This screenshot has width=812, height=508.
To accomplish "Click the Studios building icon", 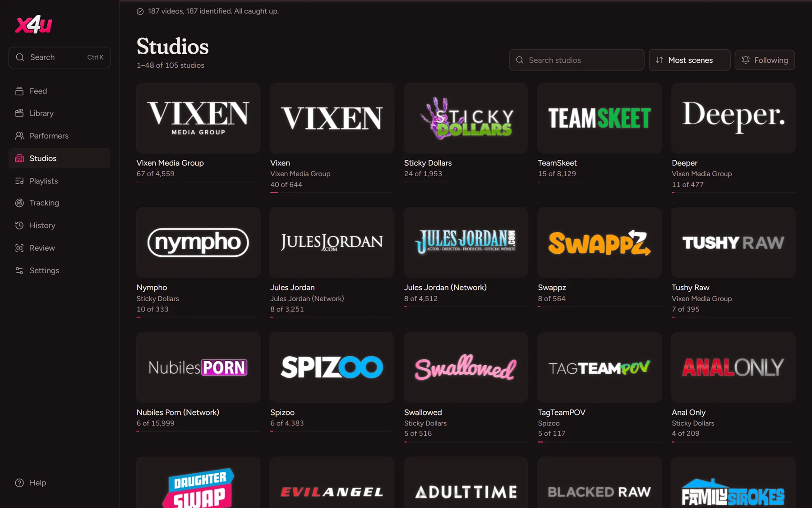I will 19,158.
